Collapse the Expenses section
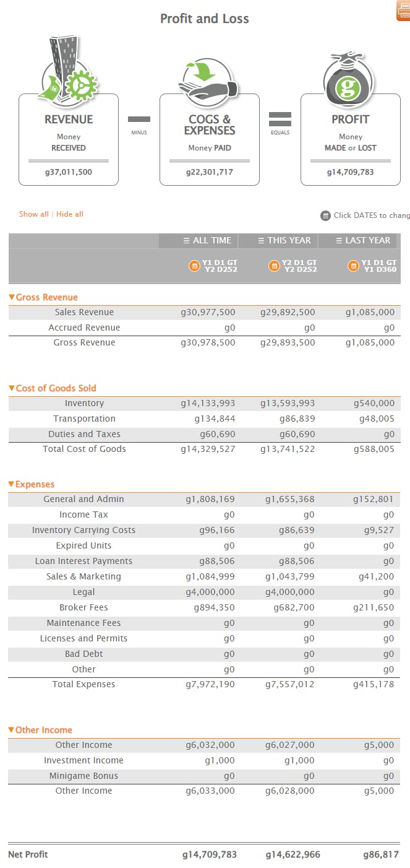 tap(32, 484)
